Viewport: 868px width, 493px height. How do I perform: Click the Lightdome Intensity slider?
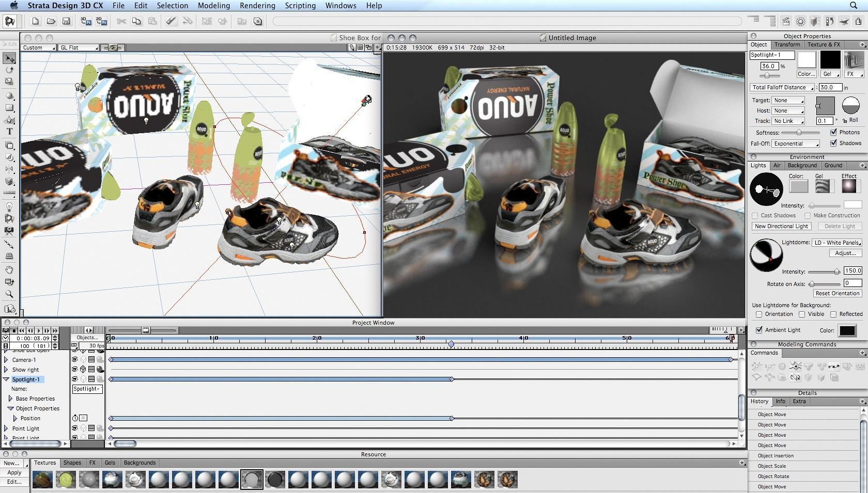(x=824, y=272)
